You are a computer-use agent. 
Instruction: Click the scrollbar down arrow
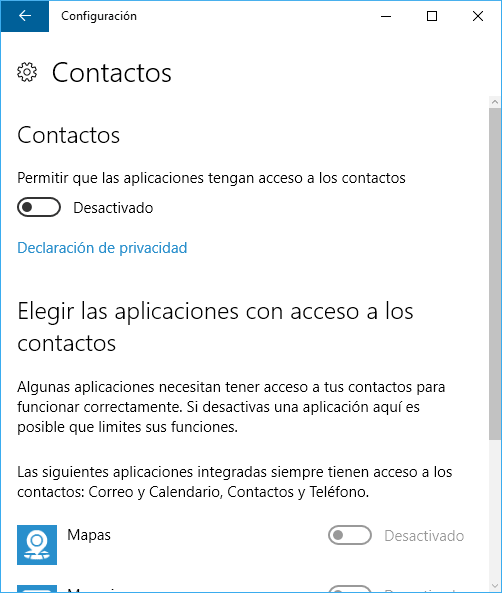click(495, 587)
